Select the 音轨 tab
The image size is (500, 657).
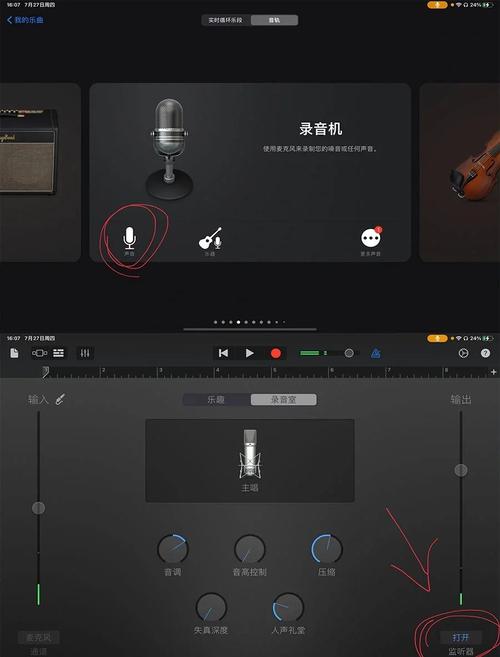point(275,20)
